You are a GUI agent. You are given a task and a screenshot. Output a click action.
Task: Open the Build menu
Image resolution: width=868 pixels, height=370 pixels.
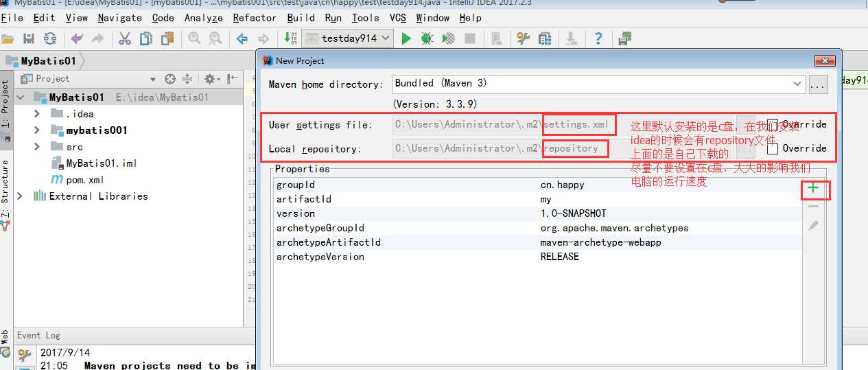coord(301,18)
